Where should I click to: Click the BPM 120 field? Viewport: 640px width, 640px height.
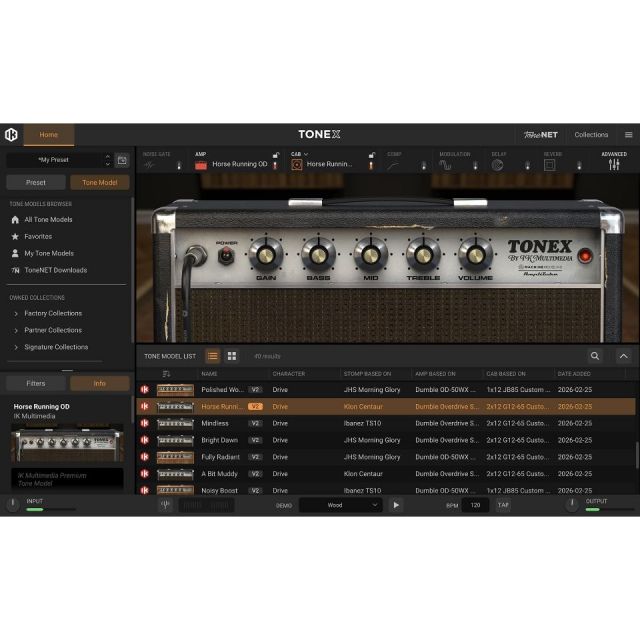tap(475, 505)
